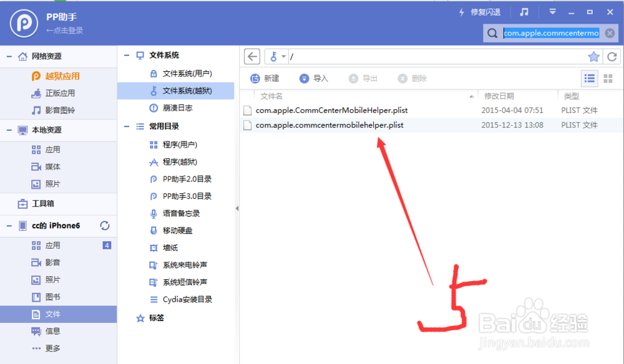Bookmark the current path with star icon
The width and height of the screenshot is (624, 364).
[593, 57]
